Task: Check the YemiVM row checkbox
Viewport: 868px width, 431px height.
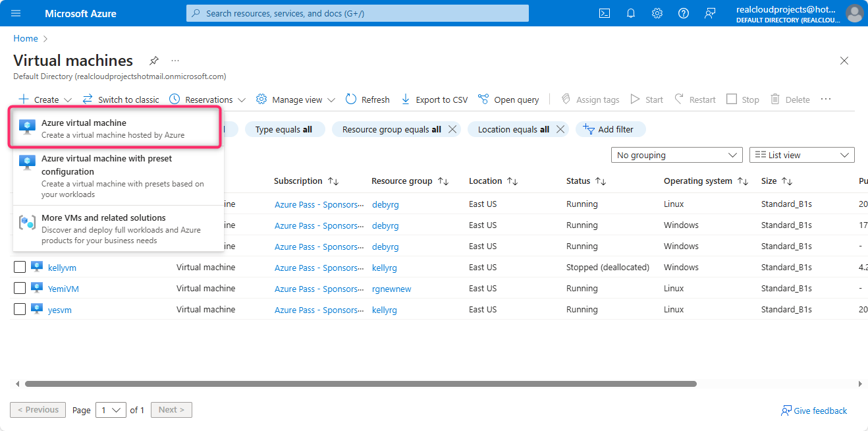Action: pos(20,289)
